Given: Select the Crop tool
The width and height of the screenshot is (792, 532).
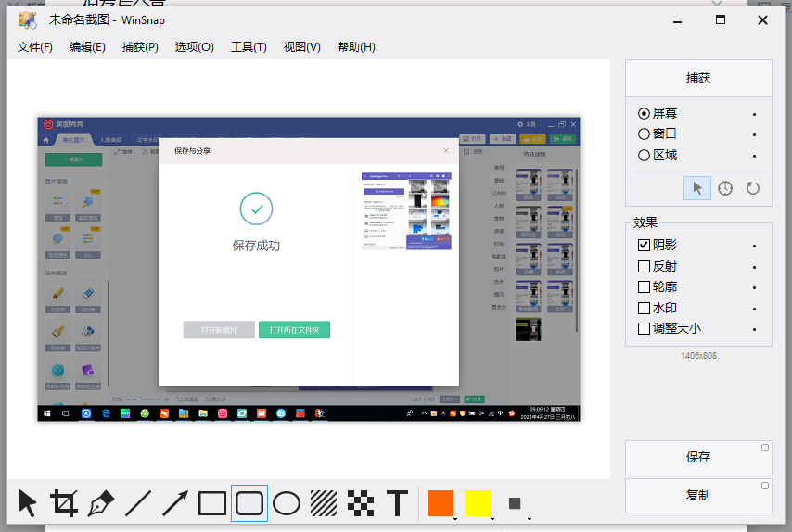Looking at the screenshot, I should [x=64, y=503].
